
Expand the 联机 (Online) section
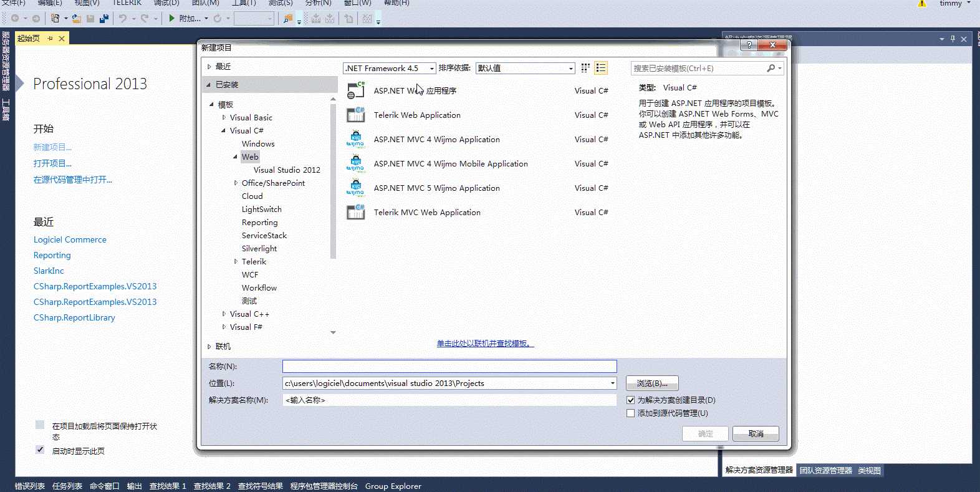pos(209,346)
